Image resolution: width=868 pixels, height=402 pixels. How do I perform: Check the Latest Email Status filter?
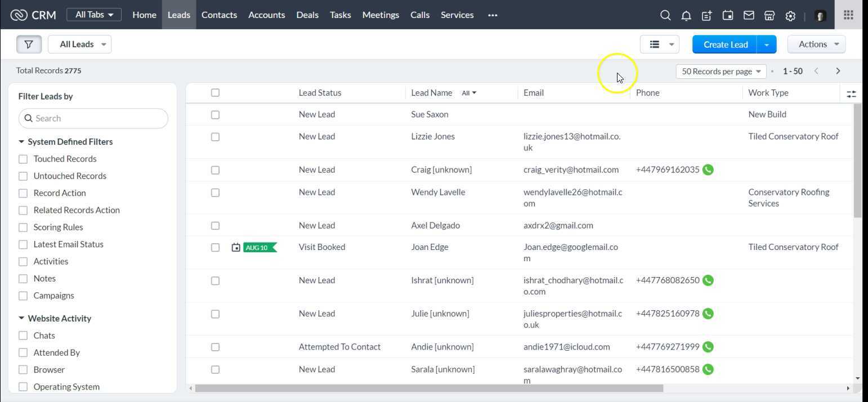tap(23, 244)
